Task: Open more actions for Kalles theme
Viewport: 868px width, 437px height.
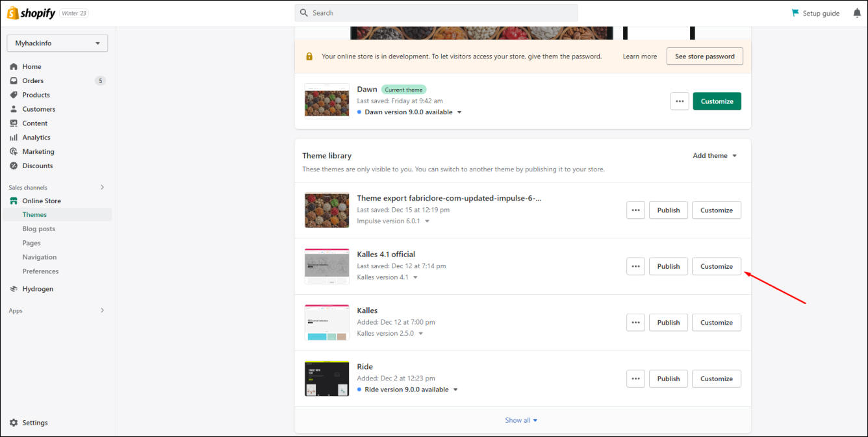Action: point(635,323)
